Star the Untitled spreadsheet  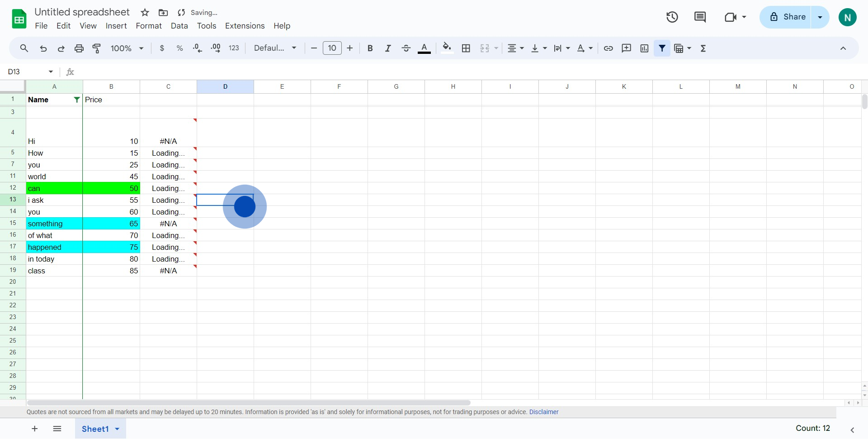(145, 13)
